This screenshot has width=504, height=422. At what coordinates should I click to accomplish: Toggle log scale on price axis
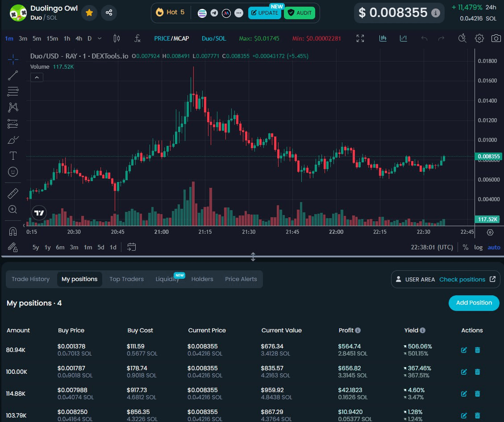coord(478,247)
